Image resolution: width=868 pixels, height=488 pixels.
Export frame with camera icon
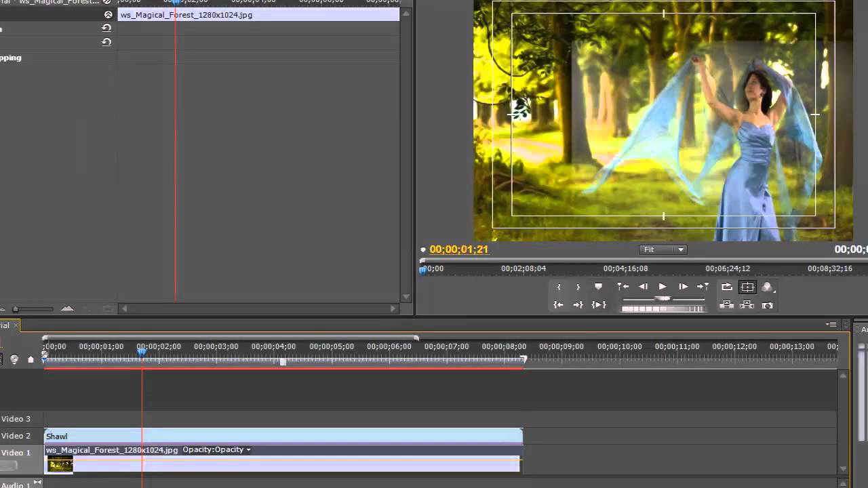pos(768,305)
